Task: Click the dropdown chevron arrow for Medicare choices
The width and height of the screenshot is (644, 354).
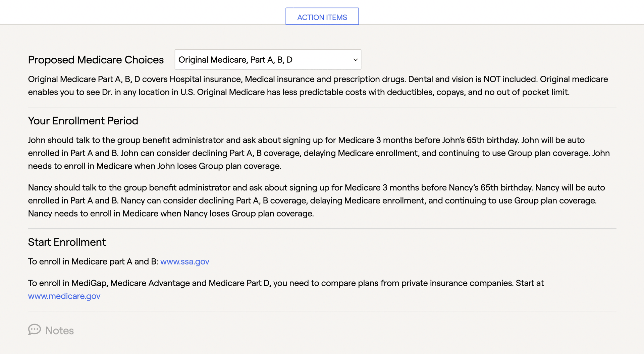Action: click(356, 60)
